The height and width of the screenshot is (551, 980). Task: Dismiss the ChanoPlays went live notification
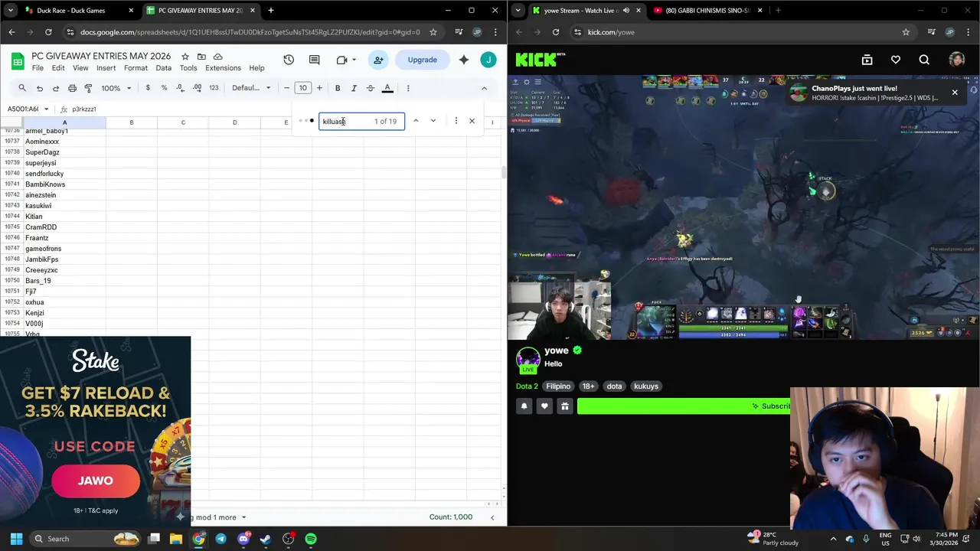tap(955, 93)
